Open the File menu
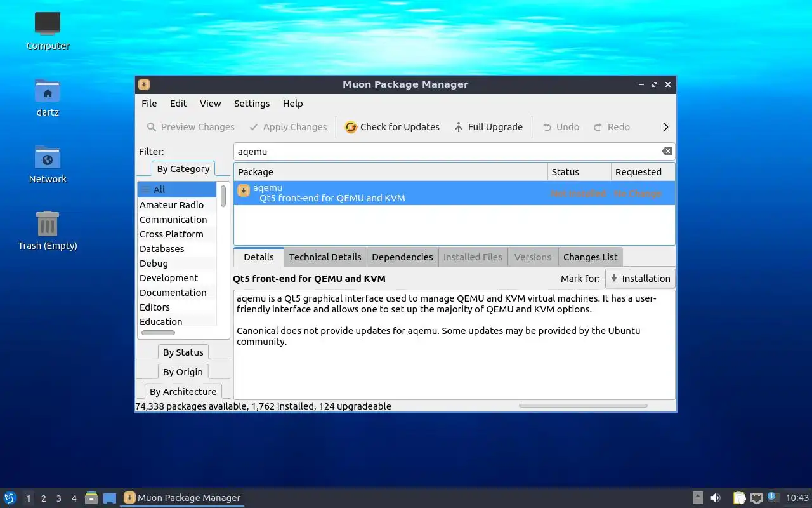Screen dimensions: 812x508 (149, 104)
